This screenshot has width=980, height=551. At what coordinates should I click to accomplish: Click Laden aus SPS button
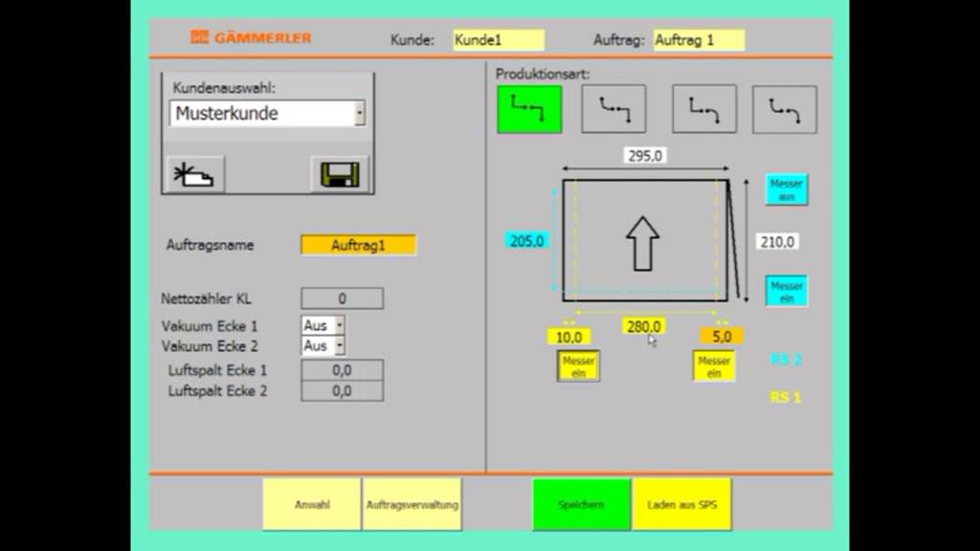click(681, 505)
